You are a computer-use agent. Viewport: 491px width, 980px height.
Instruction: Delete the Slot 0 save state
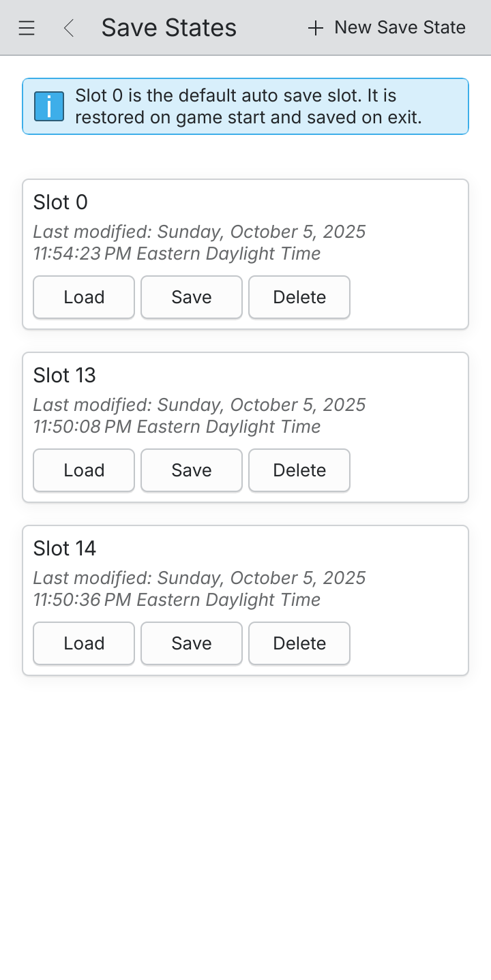pos(299,297)
